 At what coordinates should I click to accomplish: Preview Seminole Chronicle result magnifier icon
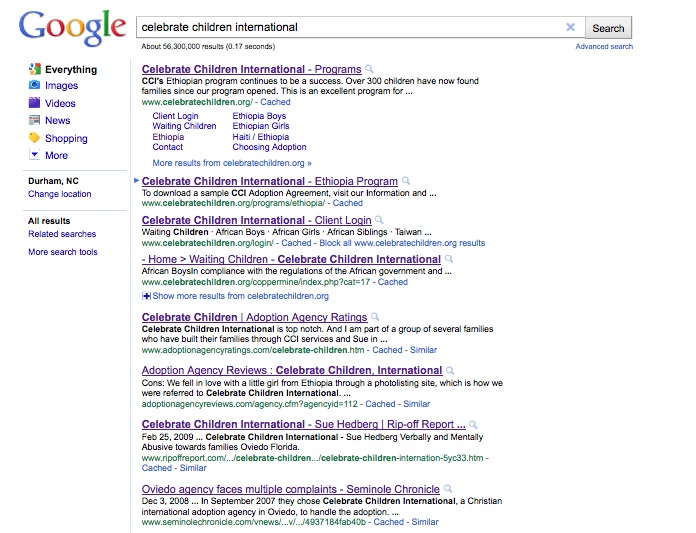click(448, 489)
